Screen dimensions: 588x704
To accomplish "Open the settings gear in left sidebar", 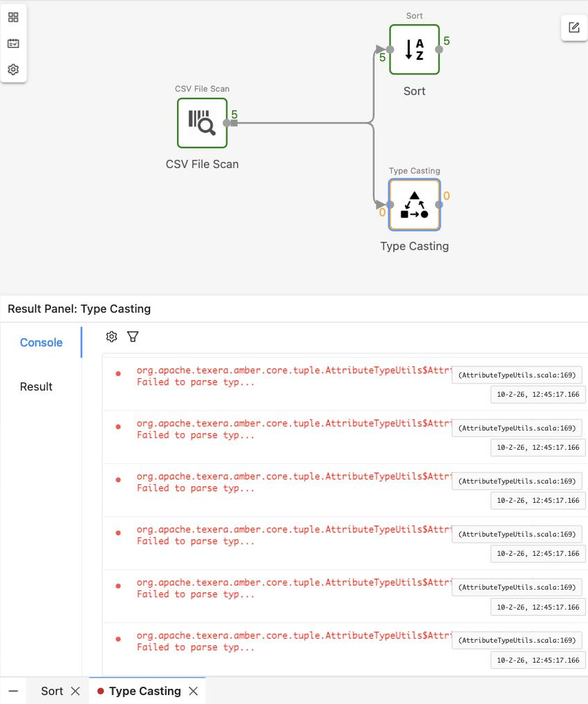I will (14, 70).
